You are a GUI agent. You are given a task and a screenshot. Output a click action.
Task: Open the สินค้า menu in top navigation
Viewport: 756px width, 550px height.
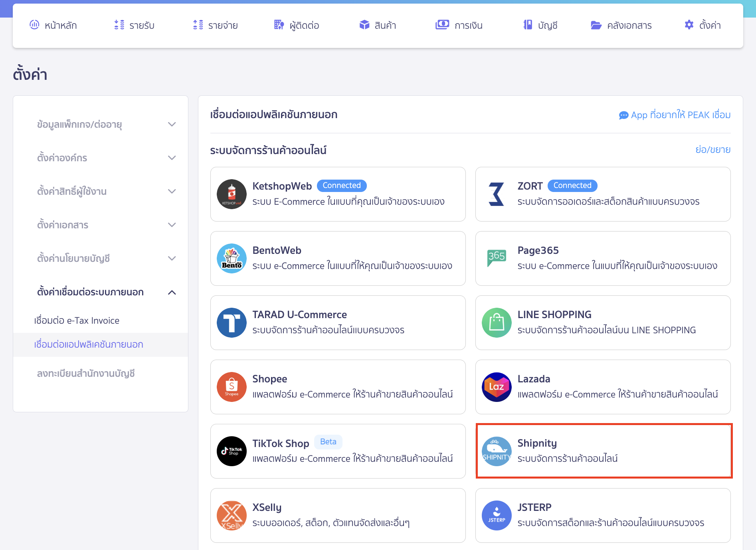point(377,26)
